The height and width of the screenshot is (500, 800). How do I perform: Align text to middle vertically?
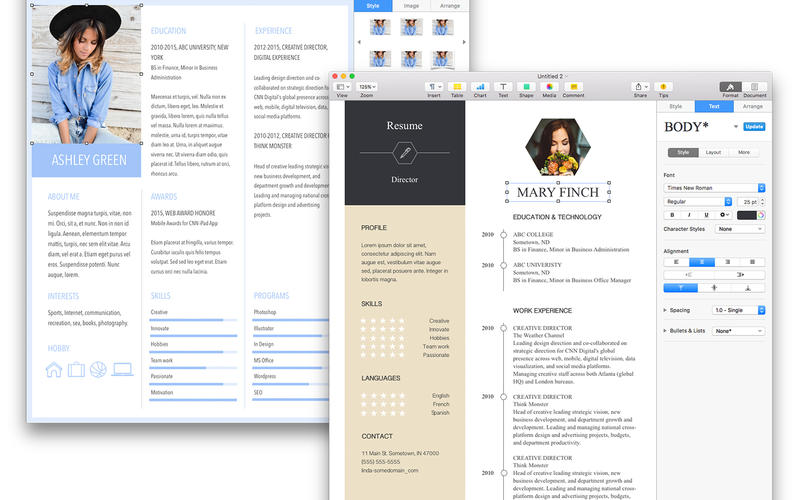tap(714, 288)
